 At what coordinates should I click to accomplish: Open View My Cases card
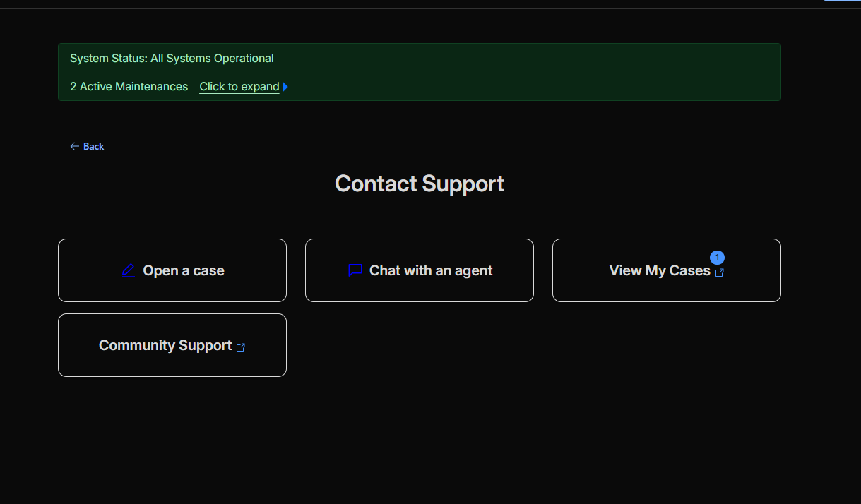tap(667, 270)
